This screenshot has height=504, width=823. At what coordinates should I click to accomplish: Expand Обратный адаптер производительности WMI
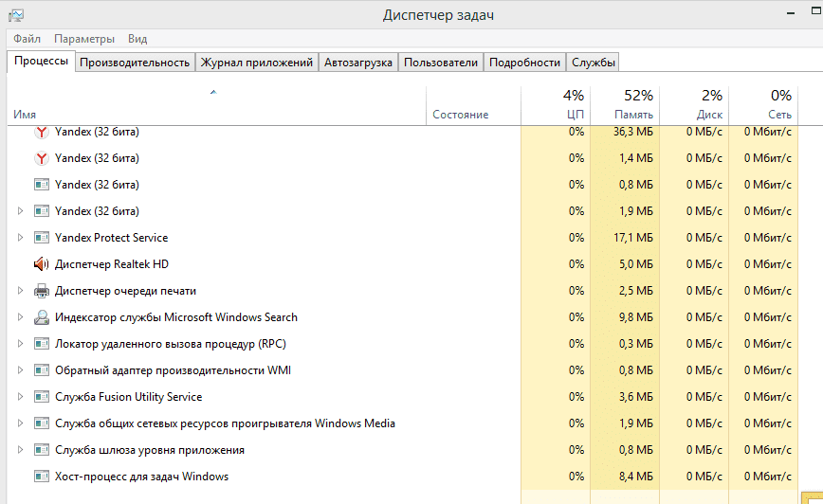pyautogui.click(x=20, y=370)
